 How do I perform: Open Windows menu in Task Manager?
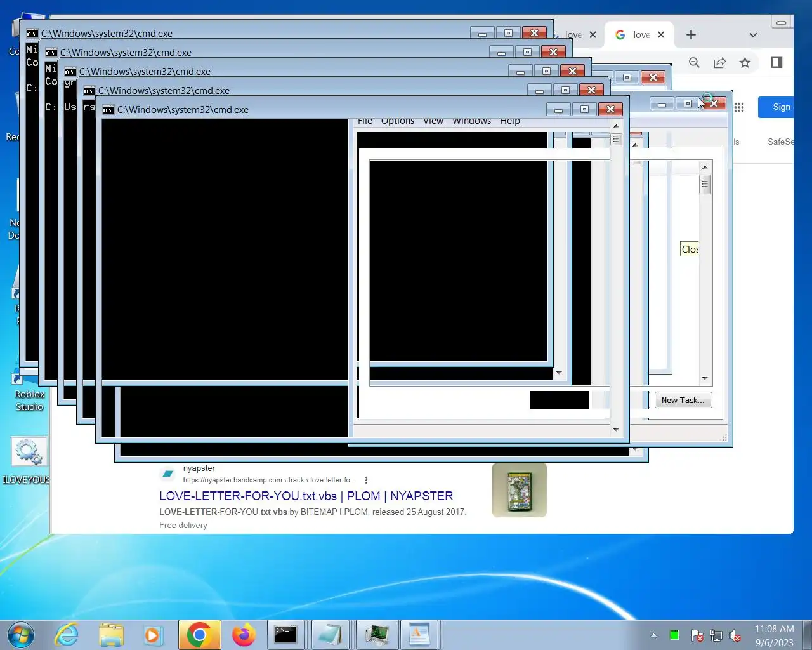[x=471, y=121]
